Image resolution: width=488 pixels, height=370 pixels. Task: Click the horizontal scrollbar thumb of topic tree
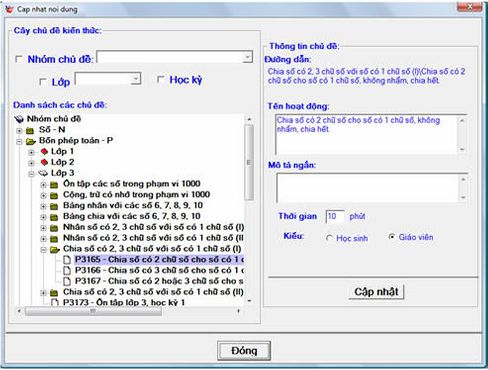click(x=93, y=311)
